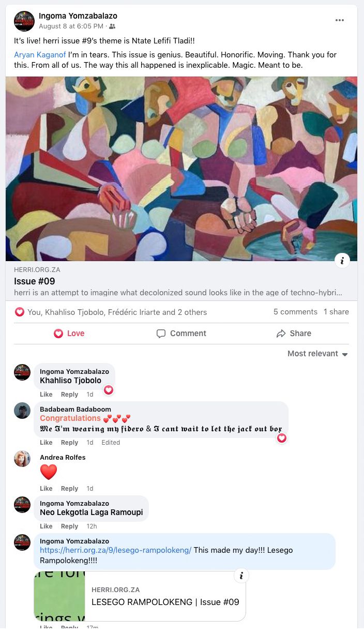Click the info icon on LESEGO RAMPOLOKENG link preview

241,576
